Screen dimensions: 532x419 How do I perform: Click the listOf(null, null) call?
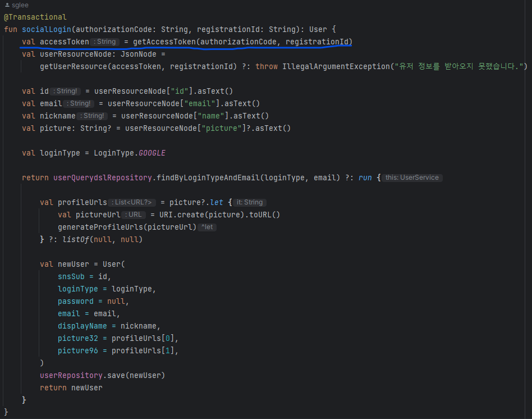(102, 240)
